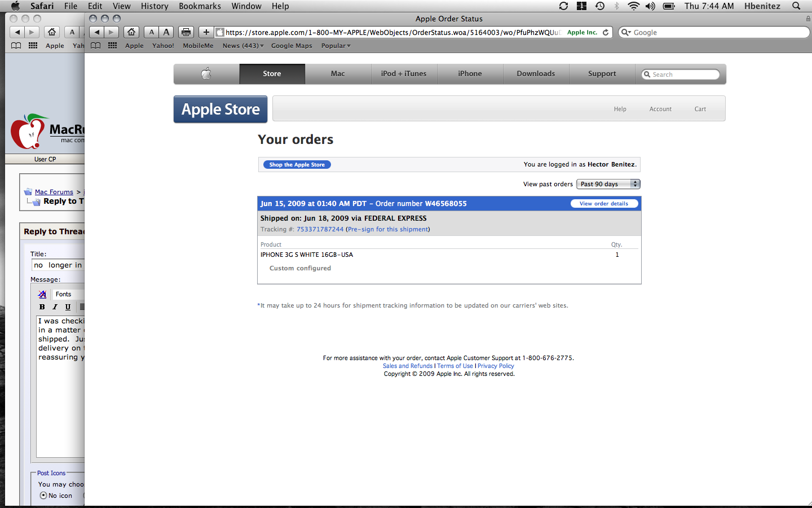Open tracking number 753371787244 link
The height and width of the screenshot is (508, 812).
click(x=320, y=229)
